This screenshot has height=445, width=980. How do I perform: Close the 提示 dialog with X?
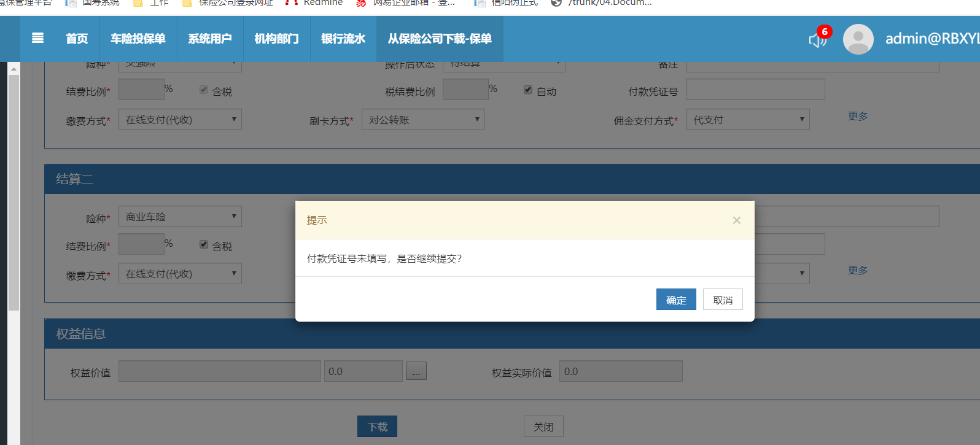[736, 220]
